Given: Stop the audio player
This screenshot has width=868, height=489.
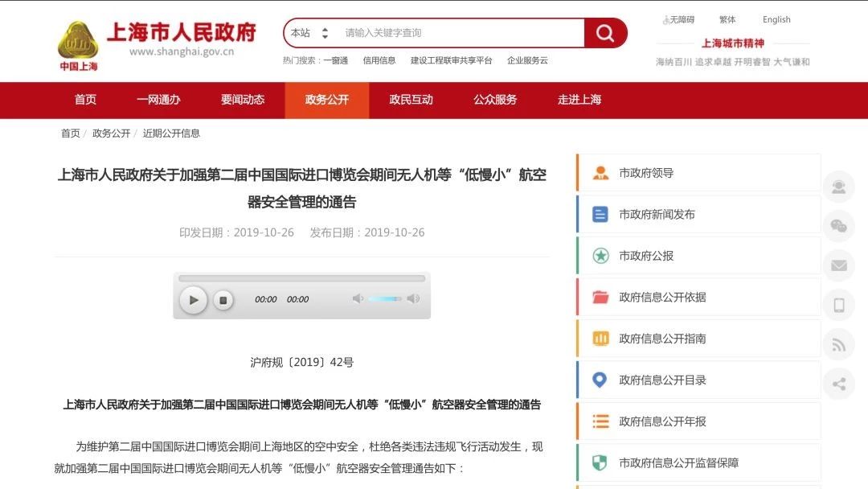Looking at the screenshot, I should pyautogui.click(x=223, y=300).
